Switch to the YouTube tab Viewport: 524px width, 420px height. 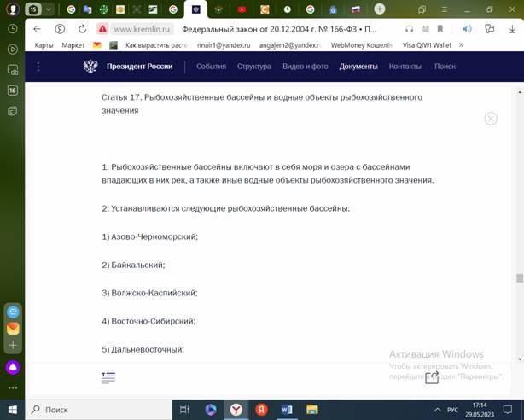click(242, 9)
